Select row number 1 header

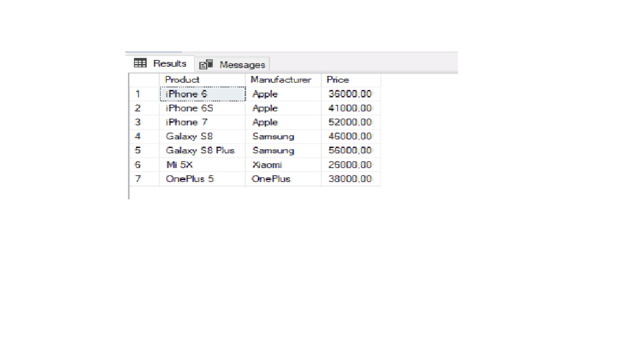pos(144,94)
